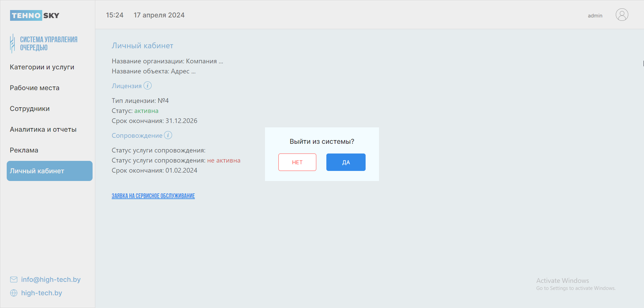Click the TEHNO SKY logo
This screenshot has width=644, height=308.
[x=35, y=15]
